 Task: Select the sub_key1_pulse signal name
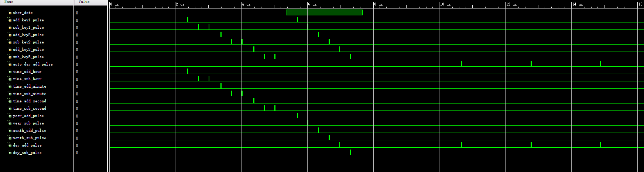28,27
